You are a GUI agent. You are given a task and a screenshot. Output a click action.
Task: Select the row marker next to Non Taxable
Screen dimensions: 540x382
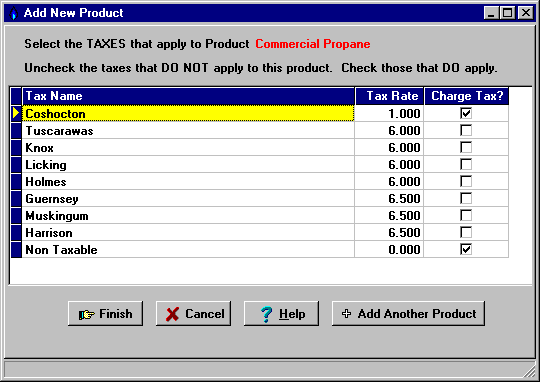tap(16, 249)
